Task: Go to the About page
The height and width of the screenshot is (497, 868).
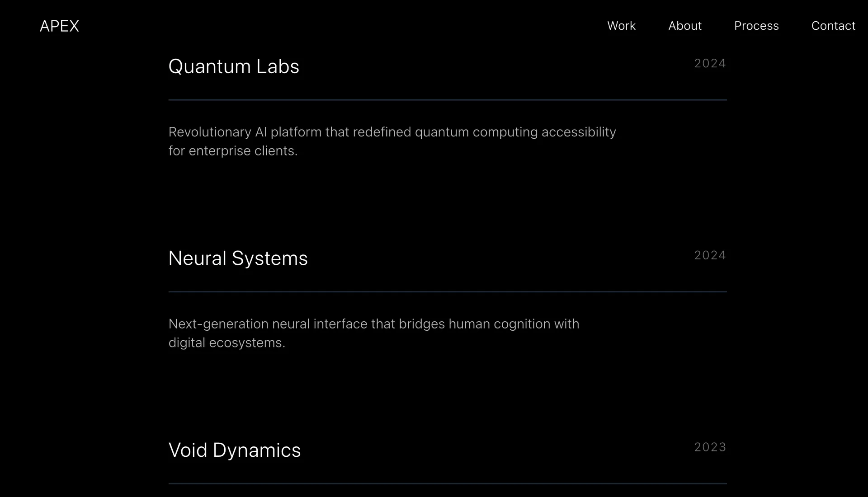Action: [685, 26]
